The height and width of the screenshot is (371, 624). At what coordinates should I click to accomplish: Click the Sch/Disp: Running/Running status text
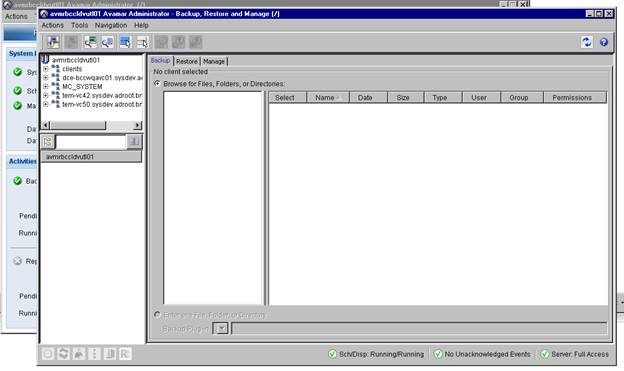381,354
